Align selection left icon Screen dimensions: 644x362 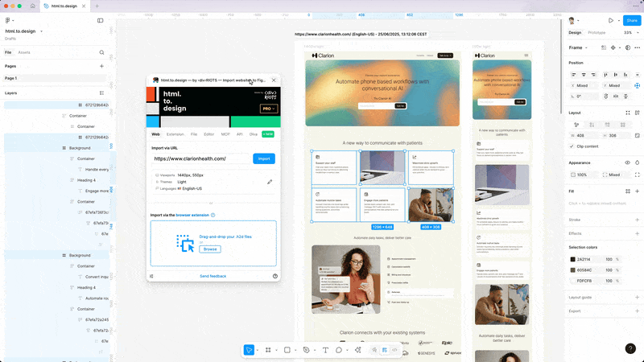click(574, 75)
